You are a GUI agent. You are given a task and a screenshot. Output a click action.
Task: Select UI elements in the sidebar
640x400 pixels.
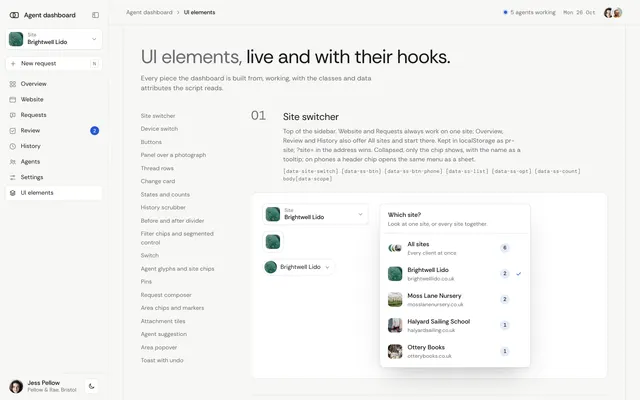pos(54,193)
